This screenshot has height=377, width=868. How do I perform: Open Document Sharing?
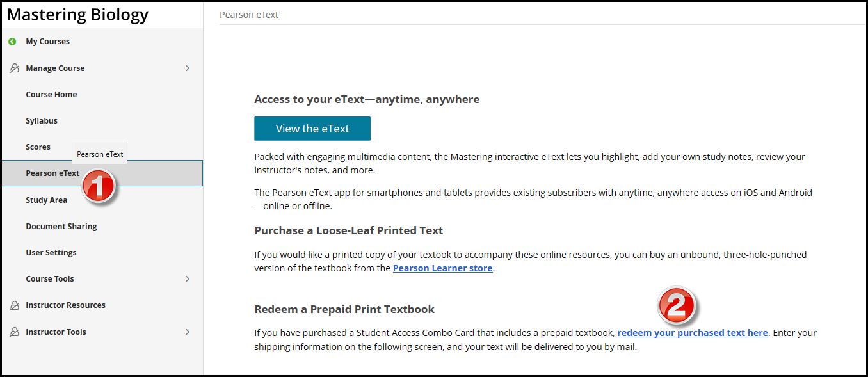pyautogui.click(x=61, y=227)
